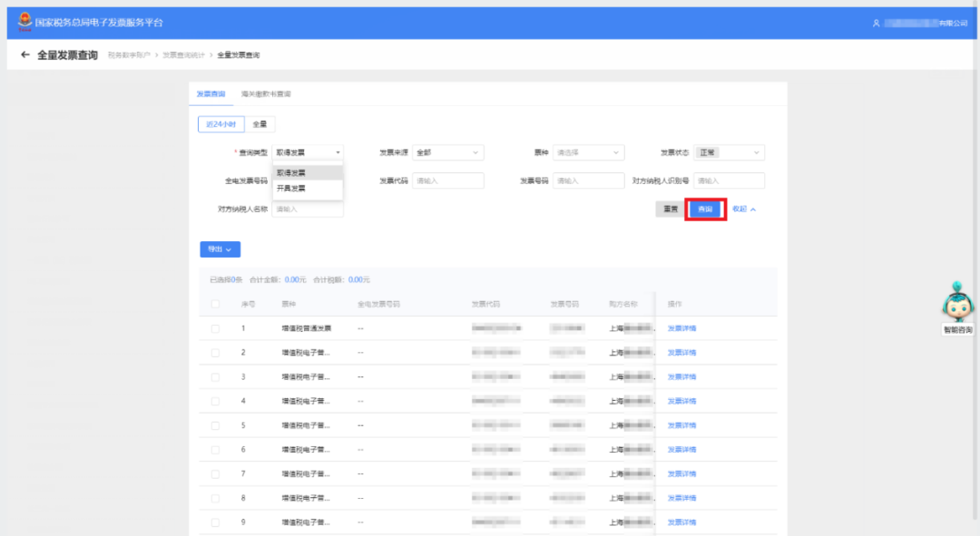Choose 开具发票 from the open list
This screenshot has width=980, height=536.
click(308, 188)
